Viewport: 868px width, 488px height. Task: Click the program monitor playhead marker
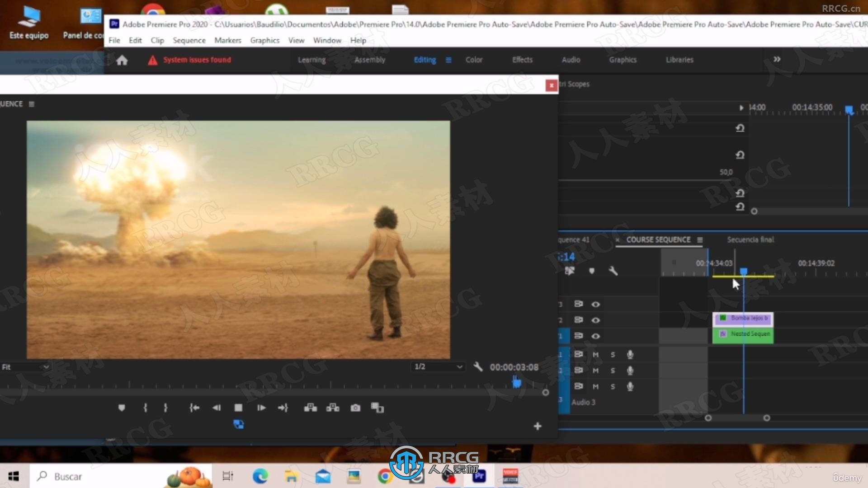[517, 383]
